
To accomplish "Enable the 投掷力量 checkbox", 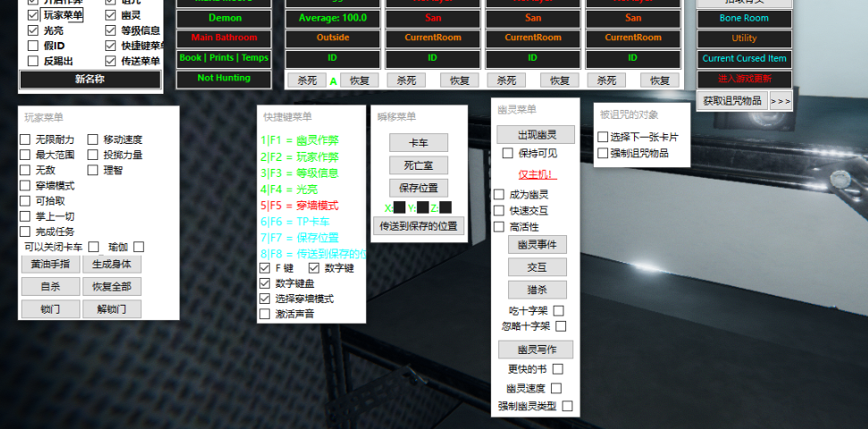I will tap(93, 155).
